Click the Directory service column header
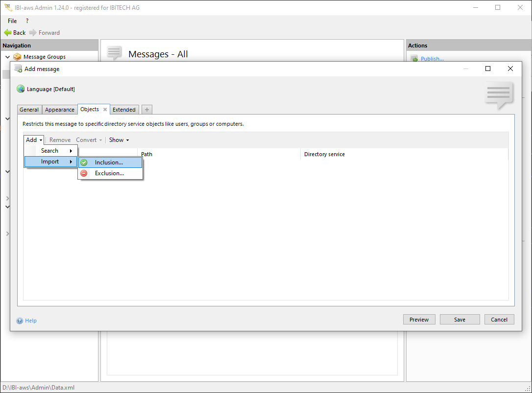Image resolution: width=532 pixels, height=393 pixels. [324, 154]
